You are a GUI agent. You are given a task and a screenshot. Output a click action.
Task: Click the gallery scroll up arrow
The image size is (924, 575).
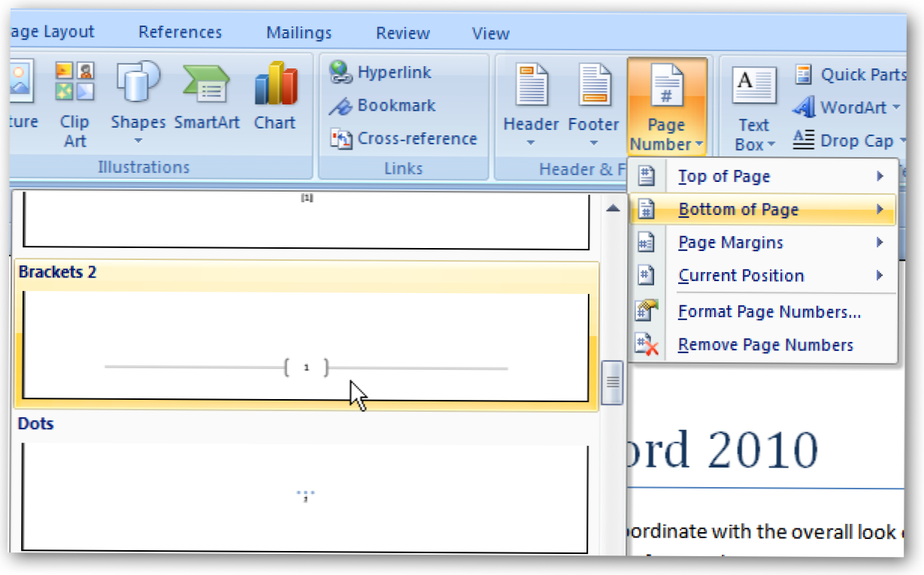tap(613, 208)
